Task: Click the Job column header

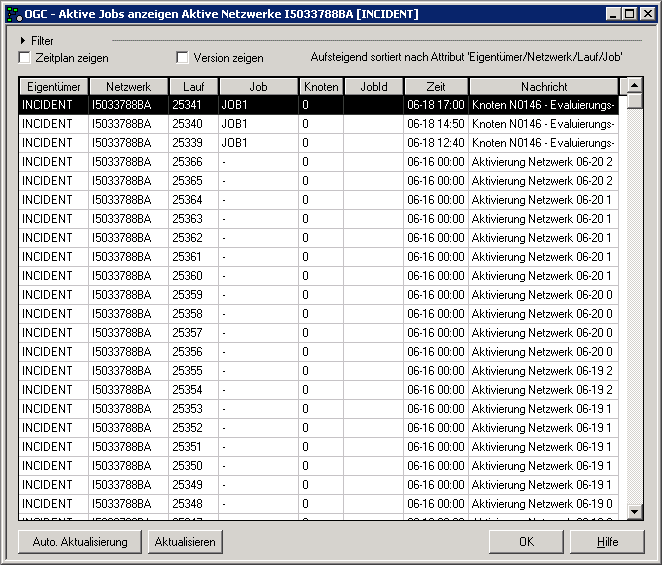Action: (x=258, y=87)
